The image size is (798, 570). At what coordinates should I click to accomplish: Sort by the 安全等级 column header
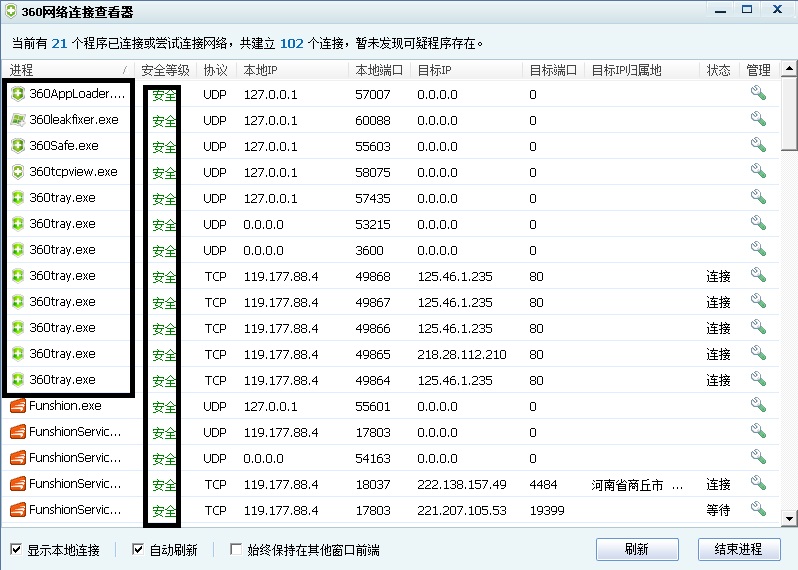(x=165, y=70)
